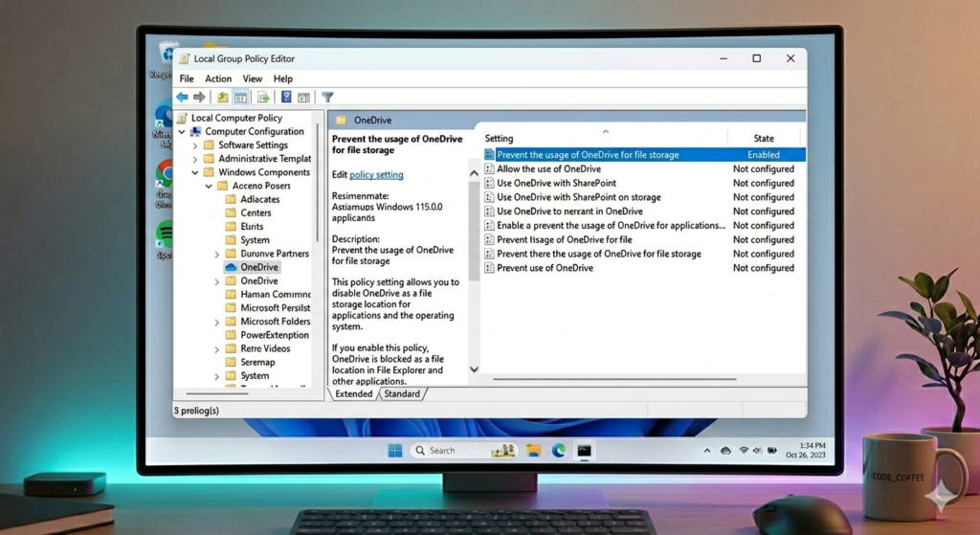Click the Back arrow toolbar icon
Screen dimensions: 980x535
click(182, 97)
